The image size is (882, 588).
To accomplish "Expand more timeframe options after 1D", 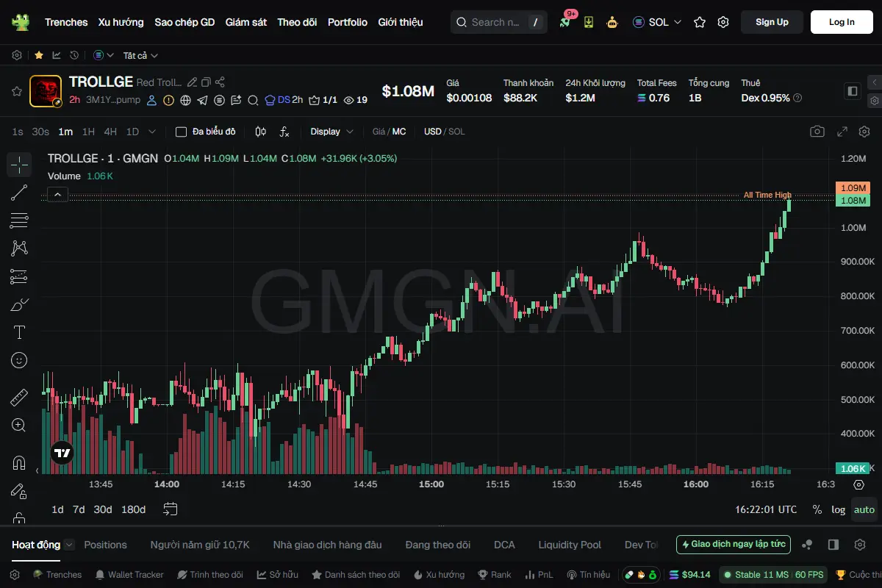I will point(152,132).
